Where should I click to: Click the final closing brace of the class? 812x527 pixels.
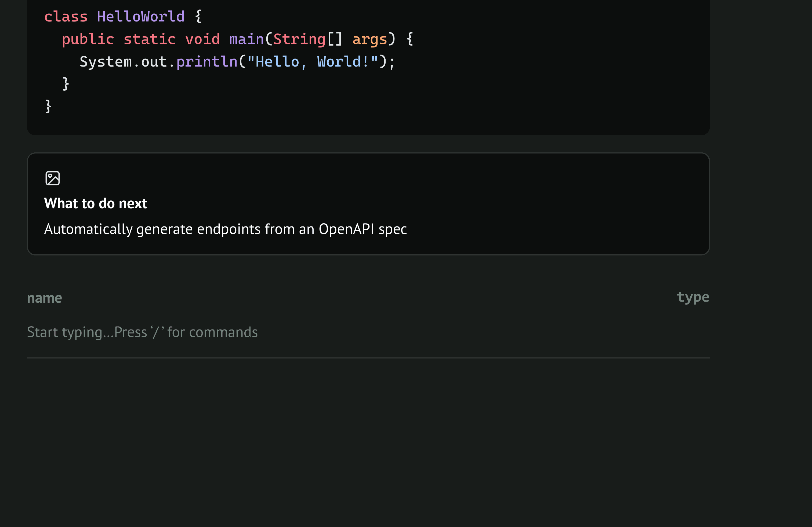point(48,106)
